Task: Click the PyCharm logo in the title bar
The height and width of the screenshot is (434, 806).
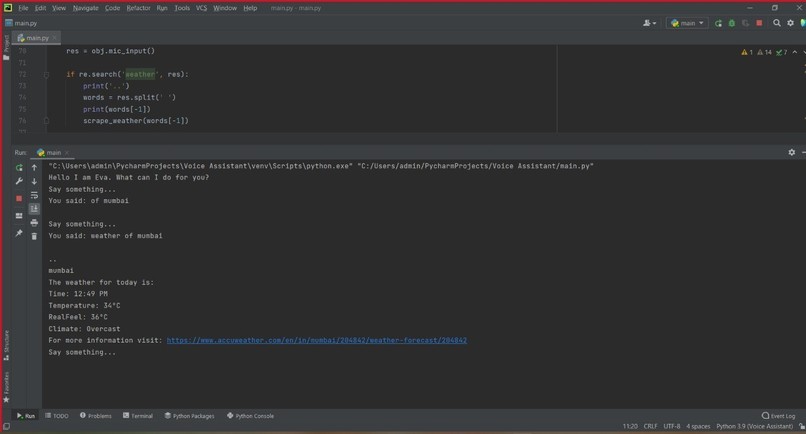Action: (8, 8)
